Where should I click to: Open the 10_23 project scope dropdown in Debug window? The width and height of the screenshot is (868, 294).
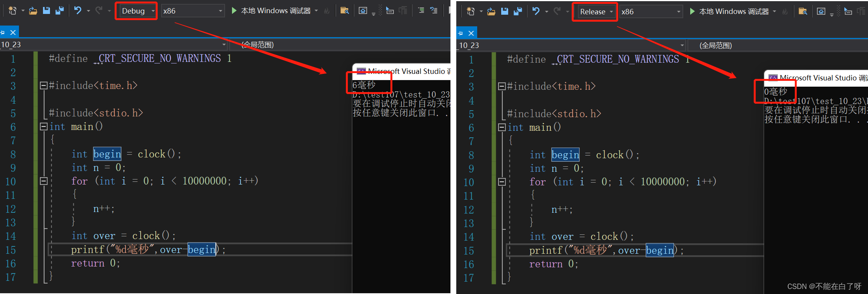tap(113, 45)
